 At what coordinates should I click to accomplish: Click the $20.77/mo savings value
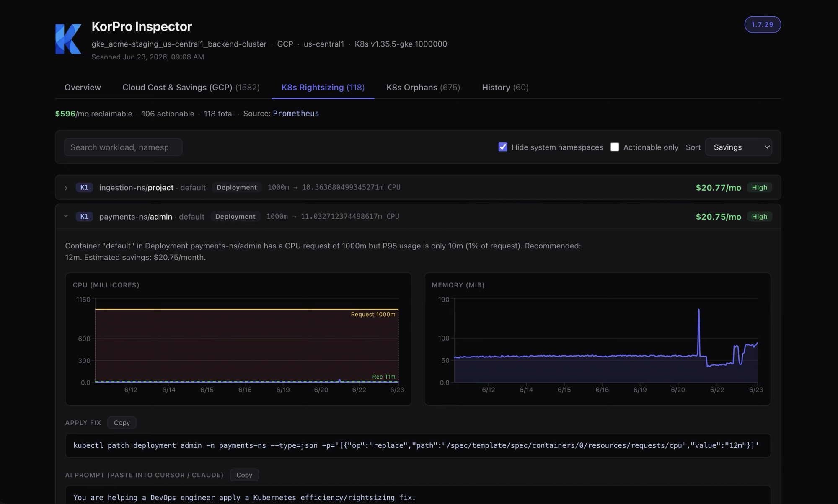(718, 187)
